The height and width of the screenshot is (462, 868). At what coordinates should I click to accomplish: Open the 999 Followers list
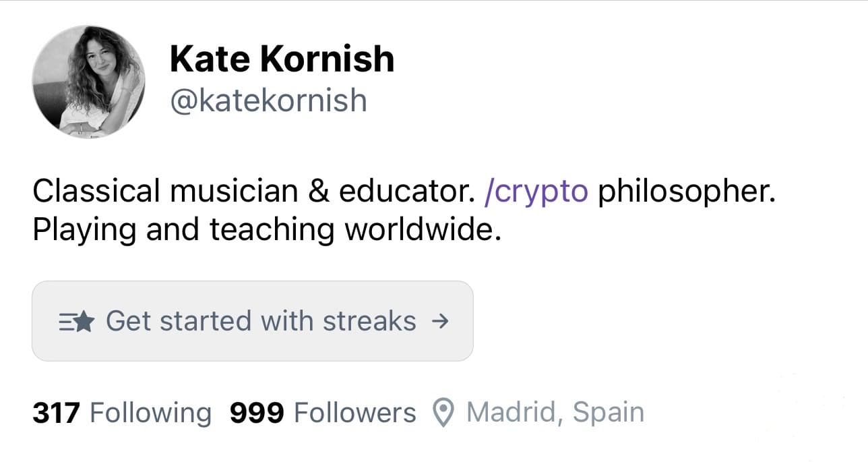click(x=323, y=413)
